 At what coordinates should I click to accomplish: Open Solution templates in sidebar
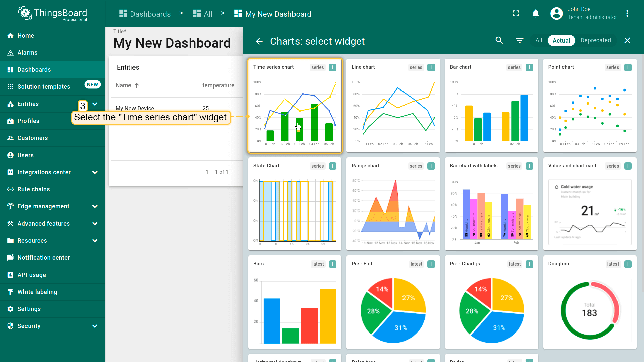click(52, 87)
